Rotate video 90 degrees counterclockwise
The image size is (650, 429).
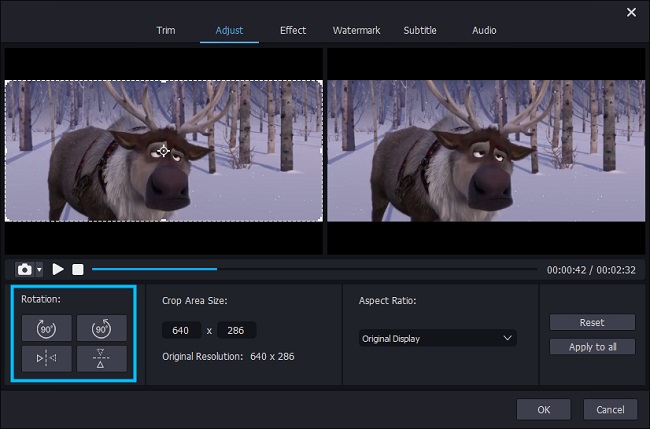[x=102, y=328]
